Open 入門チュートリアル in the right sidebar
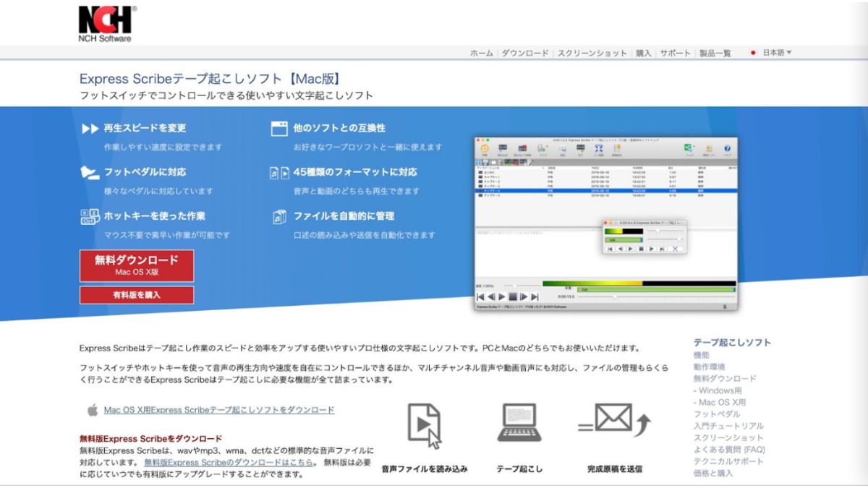The width and height of the screenshot is (868, 488). pyautogui.click(x=728, y=426)
